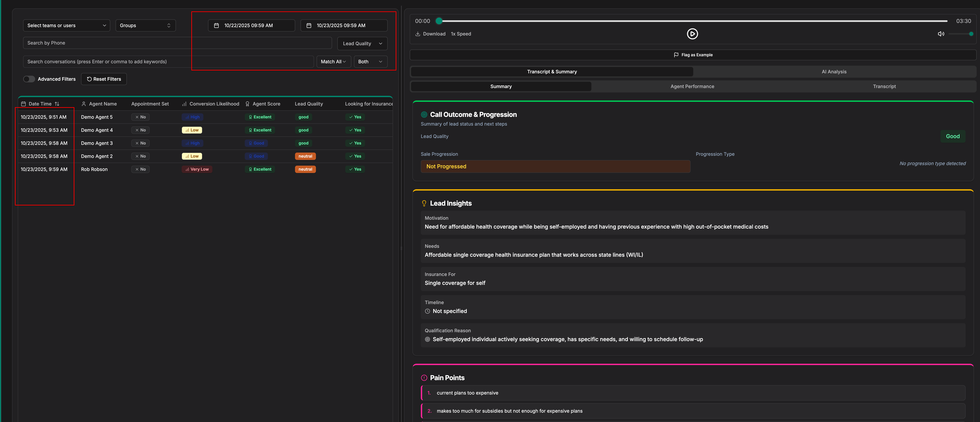Switch to the AI Analysis tab
The height and width of the screenshot is (422, 980).
[834, 72]
